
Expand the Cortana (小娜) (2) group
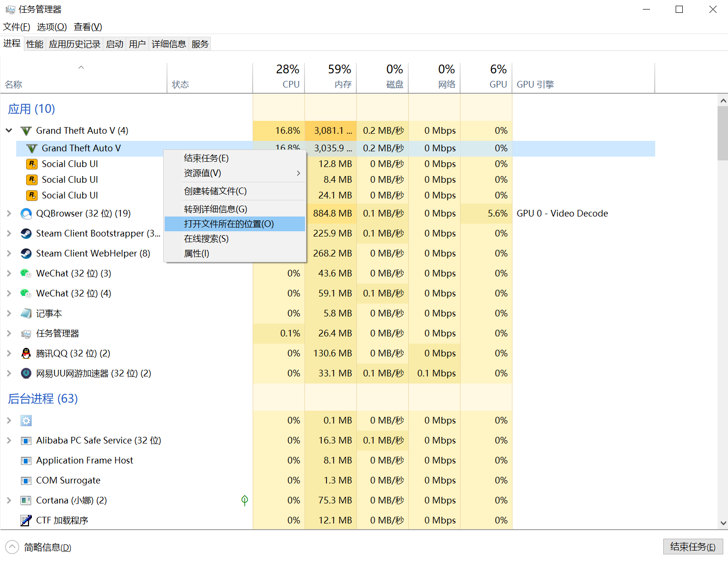point(9,501)
